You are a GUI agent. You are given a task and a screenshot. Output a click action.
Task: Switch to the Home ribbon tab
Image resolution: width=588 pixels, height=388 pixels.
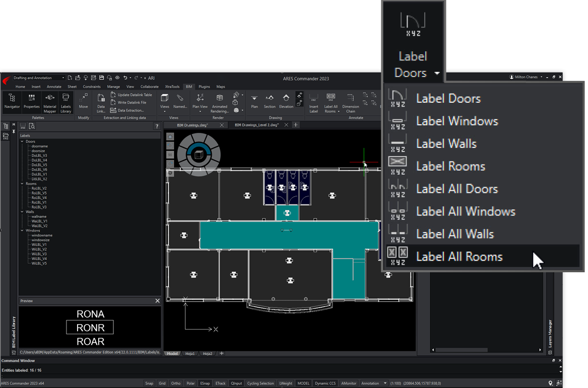pyautogui.click(x=20, y=87)
